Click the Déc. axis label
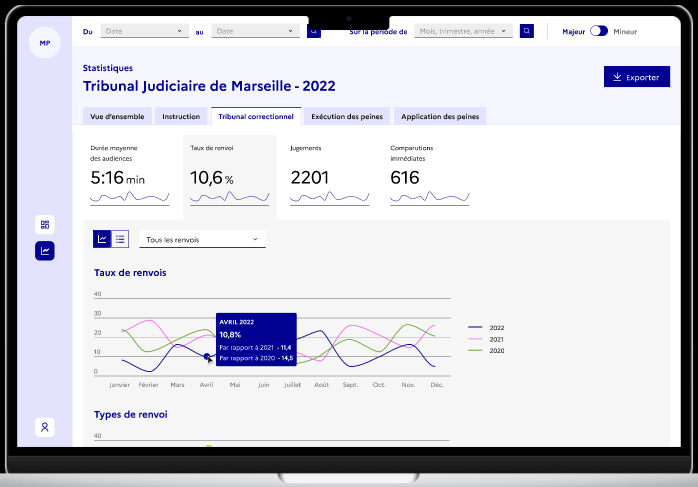The width and height of the screenshot is (698, 487). click(437, 385)
